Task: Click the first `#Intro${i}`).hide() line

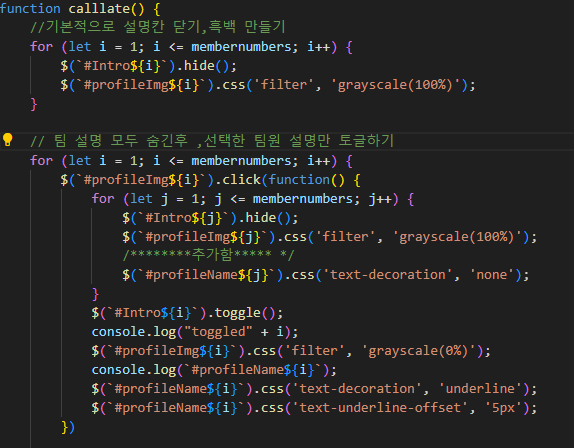Action: 149,66
